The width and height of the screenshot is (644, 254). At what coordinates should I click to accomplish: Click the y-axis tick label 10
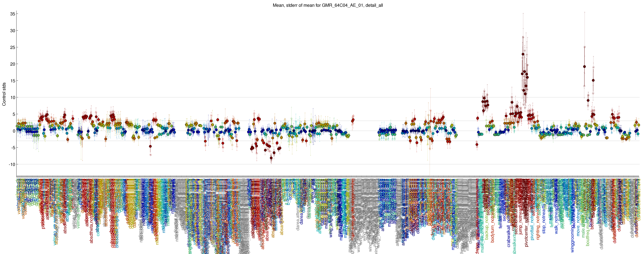[12, 97]
